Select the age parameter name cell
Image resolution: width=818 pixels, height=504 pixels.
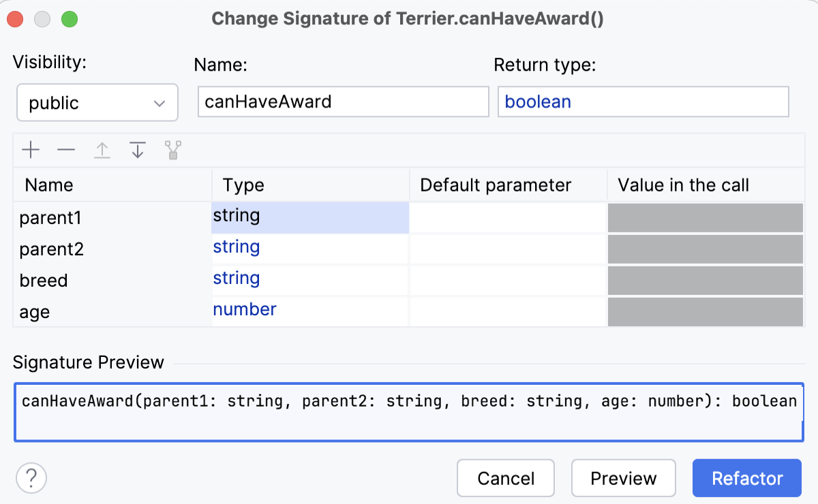pos(112,312)
